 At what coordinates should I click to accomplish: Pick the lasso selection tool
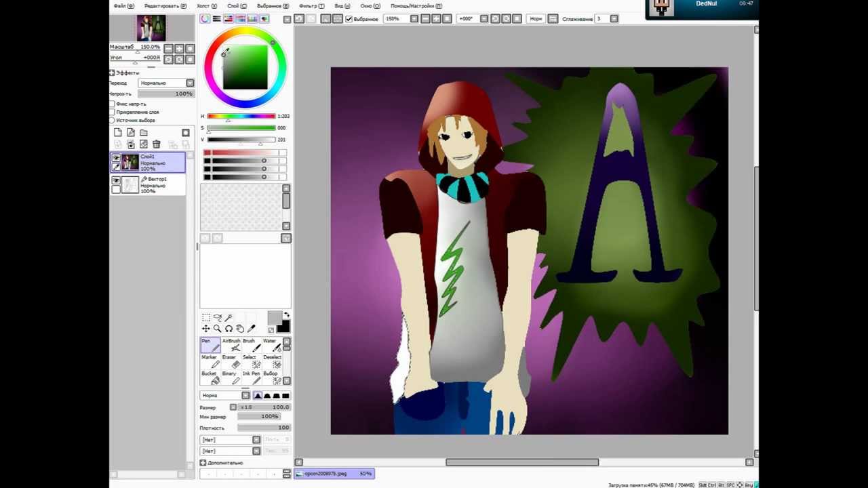pyautogui.click(x=217, y=317)
